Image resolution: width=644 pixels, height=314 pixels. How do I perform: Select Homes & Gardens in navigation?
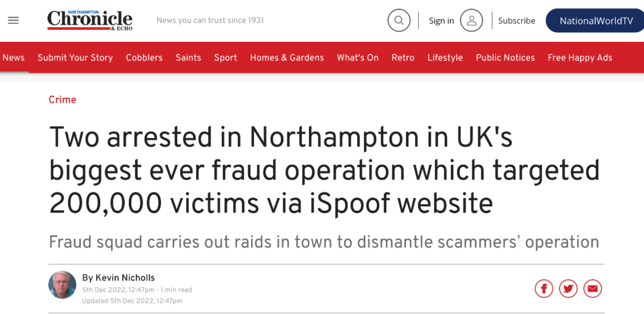(x=287, y=57)
